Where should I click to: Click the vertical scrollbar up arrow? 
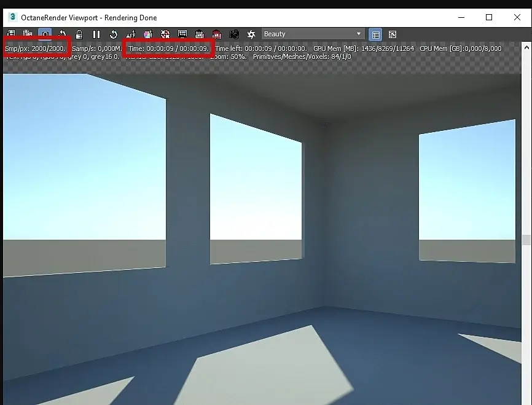point(526,47)
